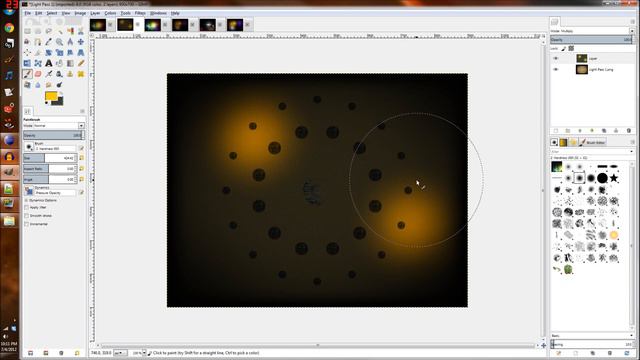Reset brush aspect ratio to default
Viewport: 640px width, 360px height.
(x=82, y=168)
